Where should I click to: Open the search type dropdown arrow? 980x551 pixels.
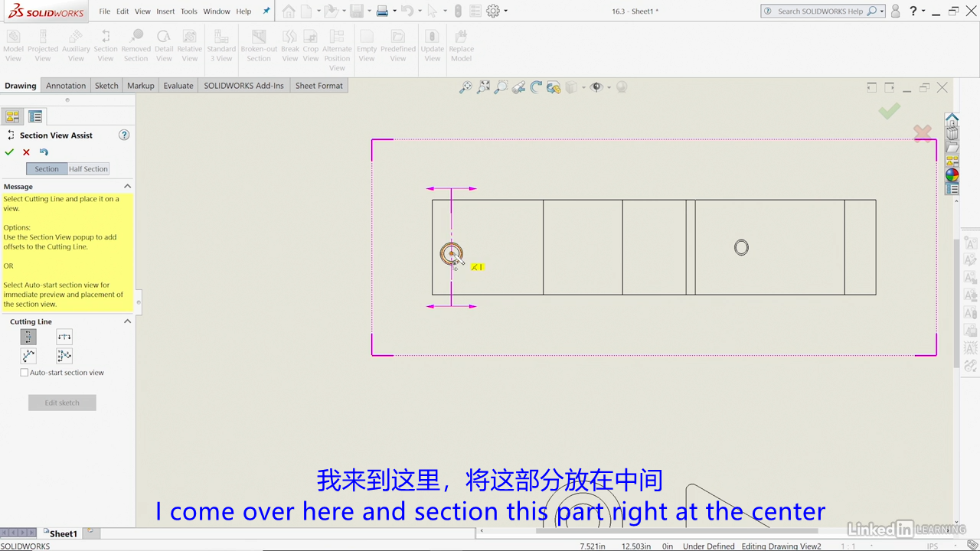882,11
